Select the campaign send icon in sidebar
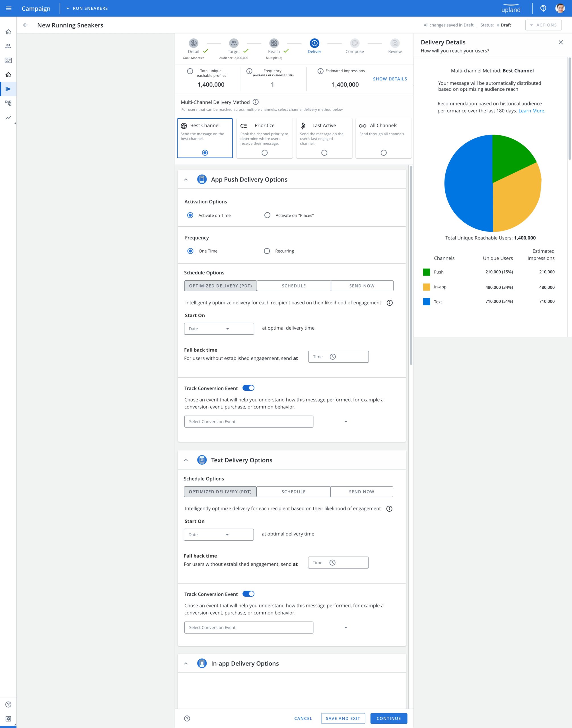 [x=8, y=89]
